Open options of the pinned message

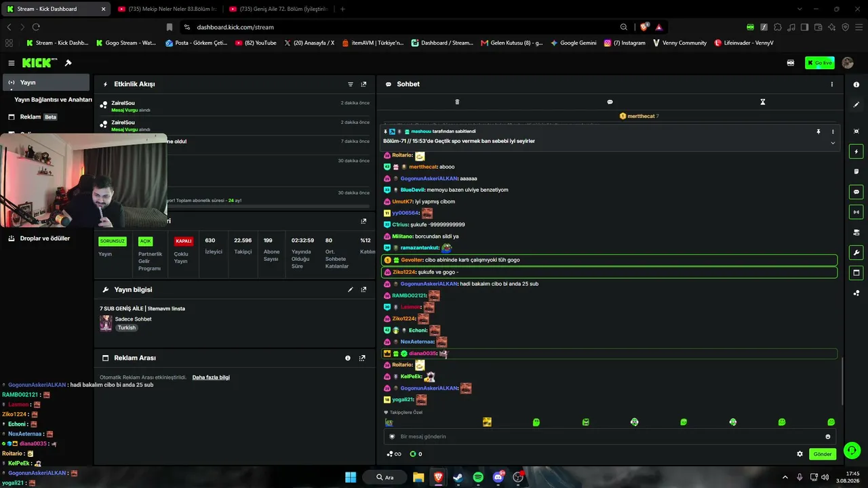tap(833, 131)
